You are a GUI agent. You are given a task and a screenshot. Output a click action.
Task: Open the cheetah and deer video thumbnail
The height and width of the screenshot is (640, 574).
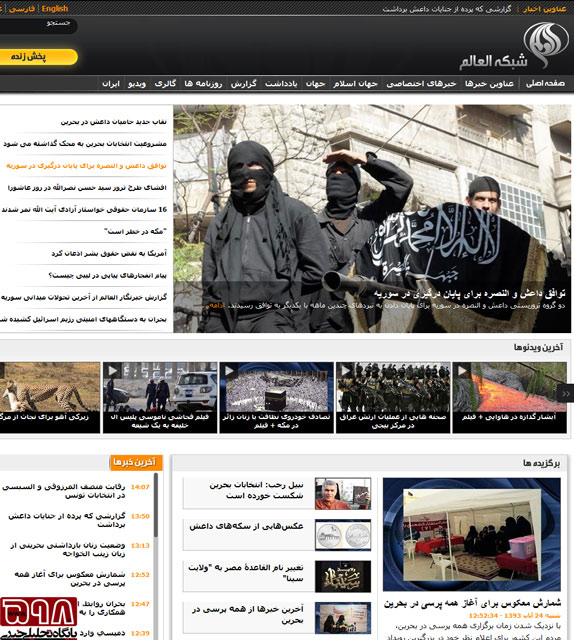coord(50,387)
